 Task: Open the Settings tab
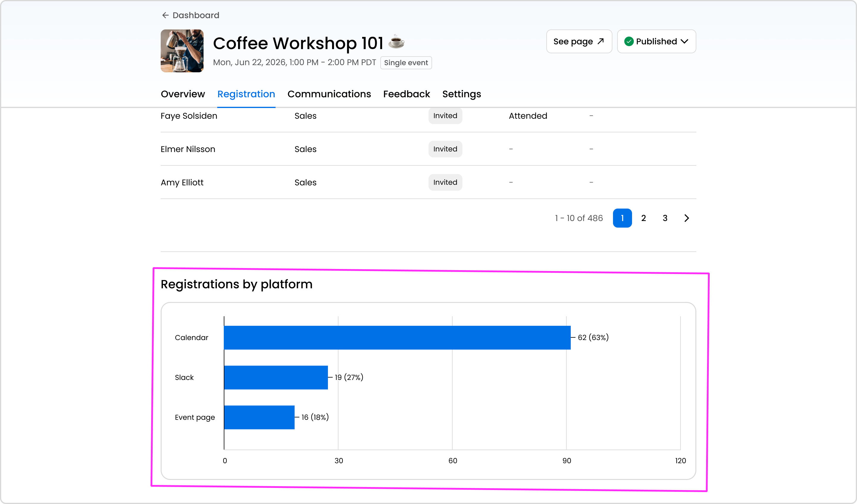[462, 94]
